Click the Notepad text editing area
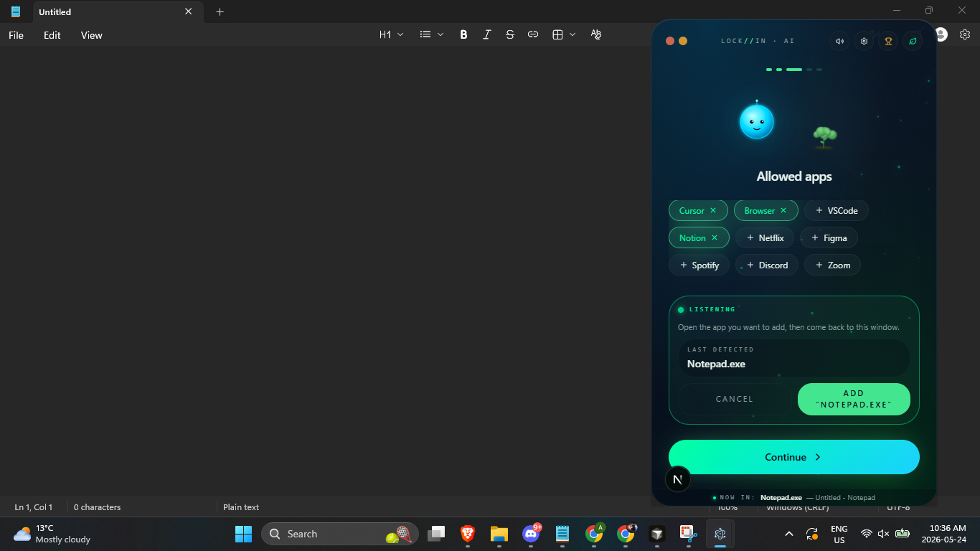Viewport: 980px width, 551px height. [x=325, y=270]
